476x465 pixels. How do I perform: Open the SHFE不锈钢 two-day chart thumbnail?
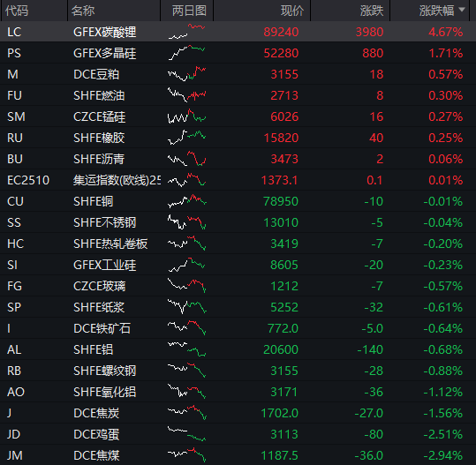(187, 222)
